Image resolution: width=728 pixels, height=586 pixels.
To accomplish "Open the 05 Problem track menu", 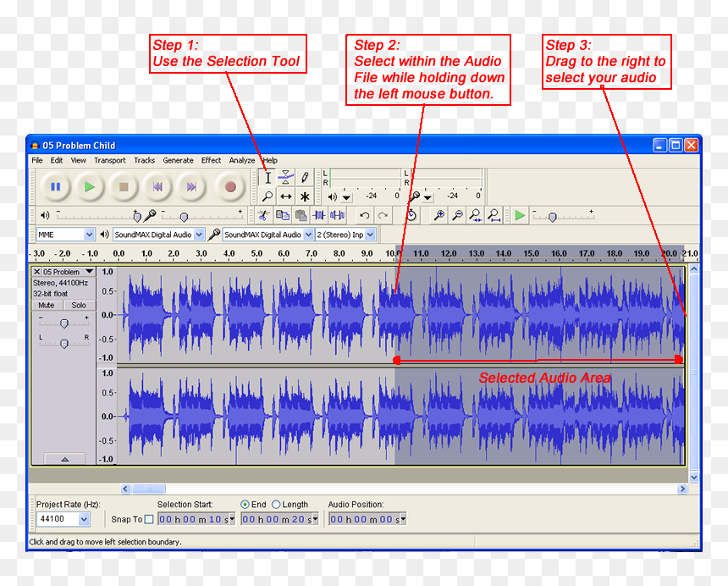I will tap(89, 272).
